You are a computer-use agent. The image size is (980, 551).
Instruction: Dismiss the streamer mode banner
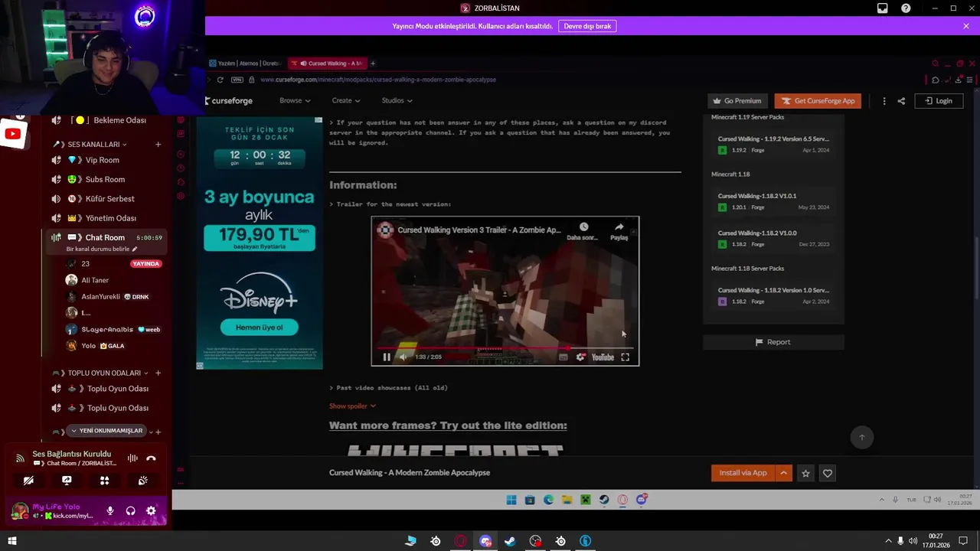[x=966, y=26]
